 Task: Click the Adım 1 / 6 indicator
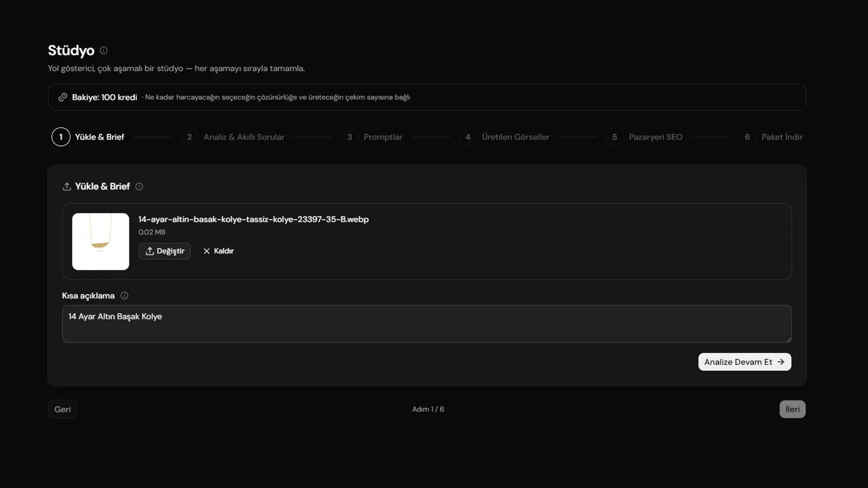[x=428, y=409]
